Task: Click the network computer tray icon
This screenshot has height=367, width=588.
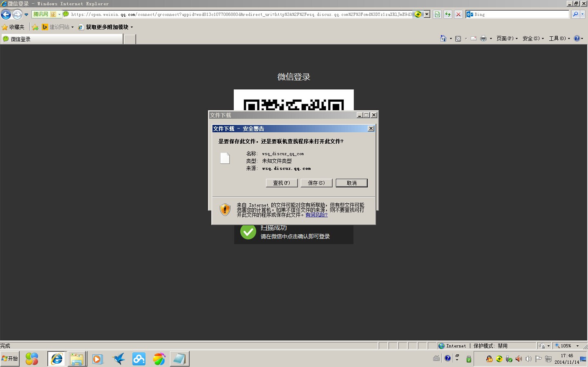Action: [x=548, y=359]
